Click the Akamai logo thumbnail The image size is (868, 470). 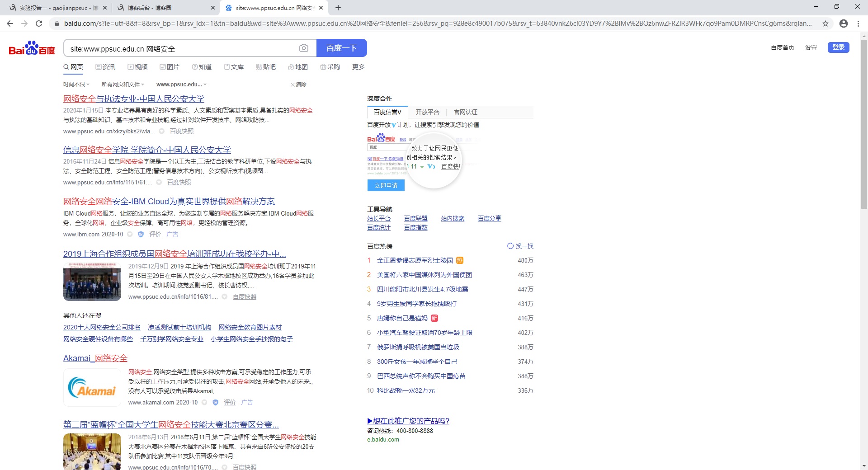click(x=92, y=387)
